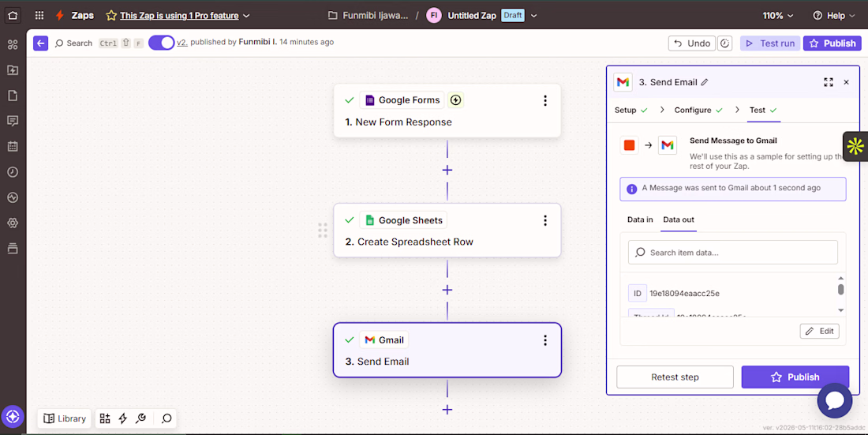Go back with the purple arrow button
Viewport: 868px width, 435px height.
(40, 43)
